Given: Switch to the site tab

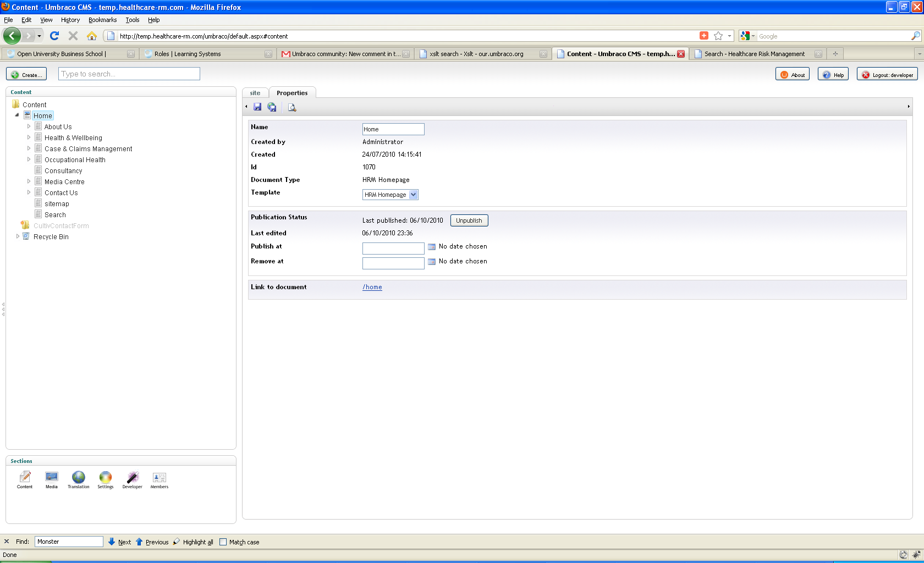Looking at the screenshot, I should 255,93.
